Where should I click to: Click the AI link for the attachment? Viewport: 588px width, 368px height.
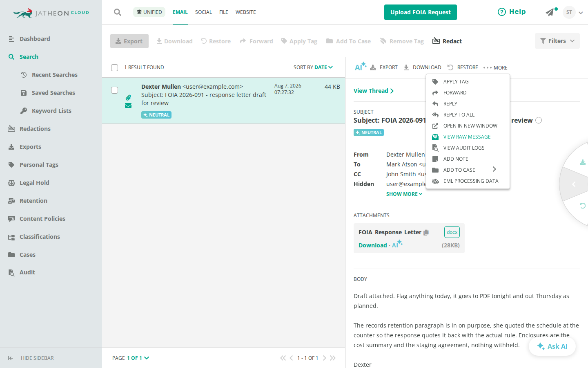(x=397, y=245)
